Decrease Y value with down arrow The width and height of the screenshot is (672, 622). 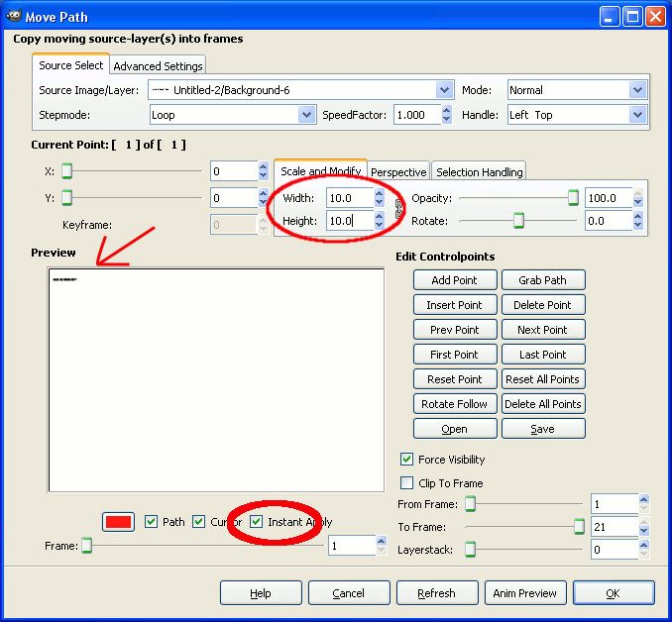[263, 203]
